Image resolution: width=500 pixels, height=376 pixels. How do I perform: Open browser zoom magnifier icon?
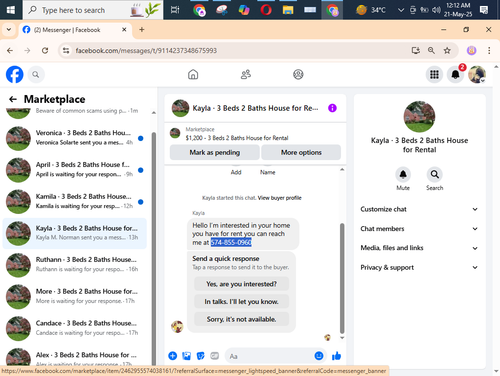click(x=431, y=50)
